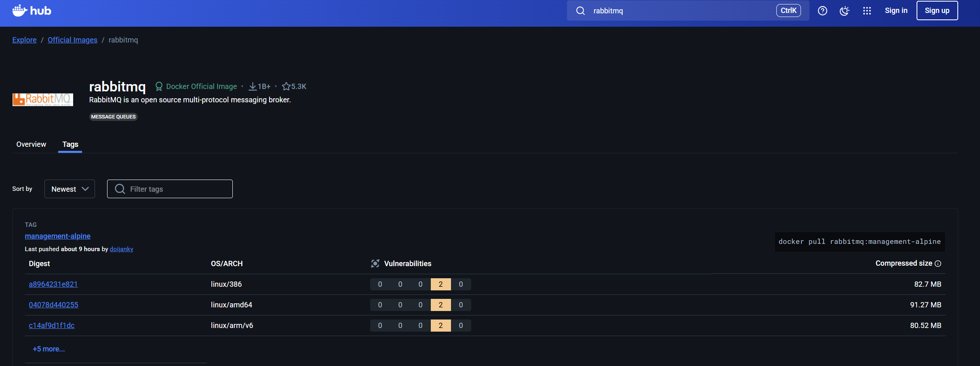Open the apps grid menu icon
The height and width of the screenshot is (366, 980).
pos(867,11)
